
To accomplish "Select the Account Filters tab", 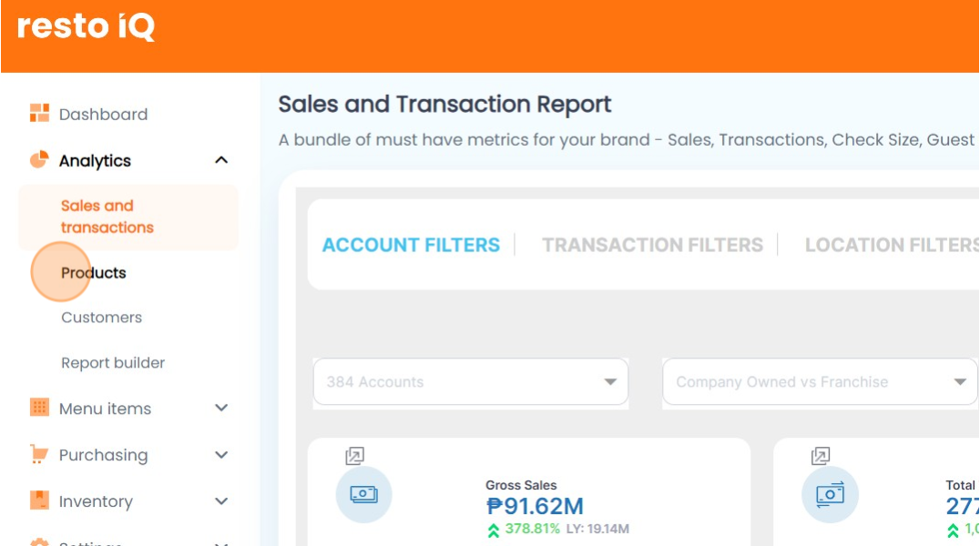I will [411, 245].
